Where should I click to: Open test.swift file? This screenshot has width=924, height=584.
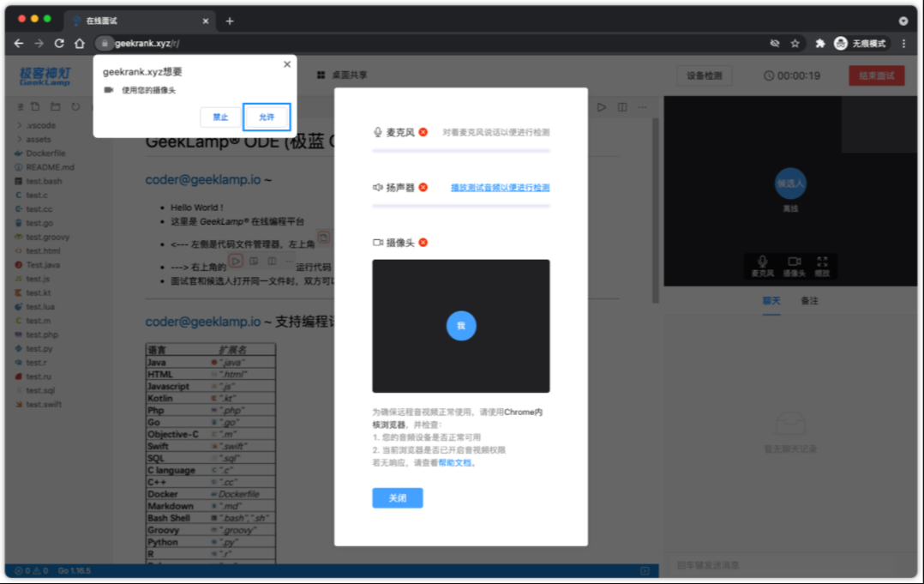(44, 404)
